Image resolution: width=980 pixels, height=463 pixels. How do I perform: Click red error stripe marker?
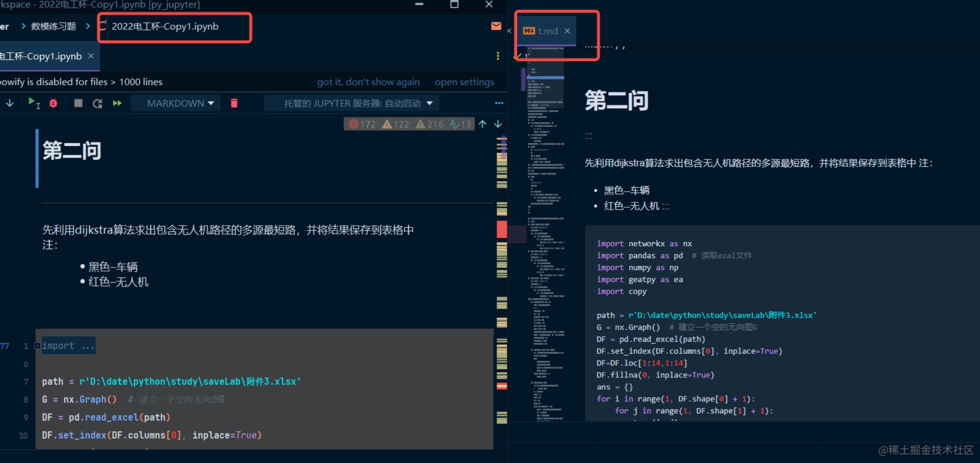click(x=502, y=229)
